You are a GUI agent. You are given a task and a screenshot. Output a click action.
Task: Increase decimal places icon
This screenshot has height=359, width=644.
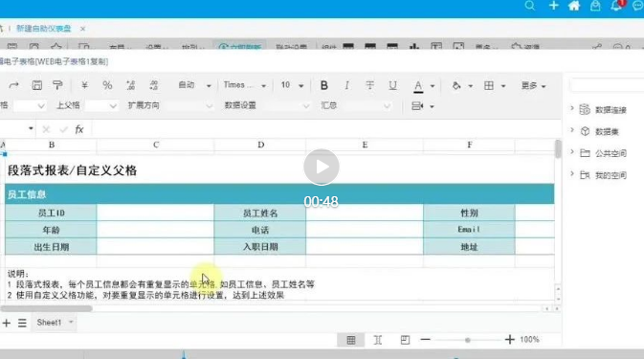pos(130,85)
